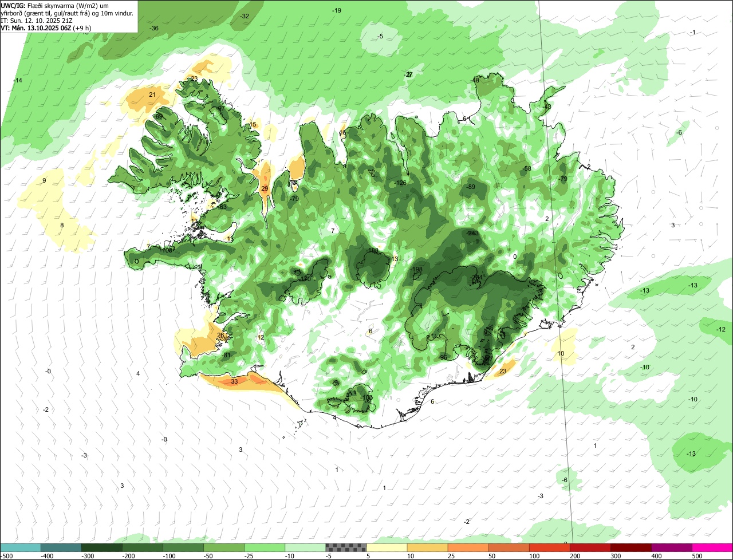Screen dimensions: 733x560
Task: Select the dark maroon 300 to 400 swatch
Action: point(631,547)
